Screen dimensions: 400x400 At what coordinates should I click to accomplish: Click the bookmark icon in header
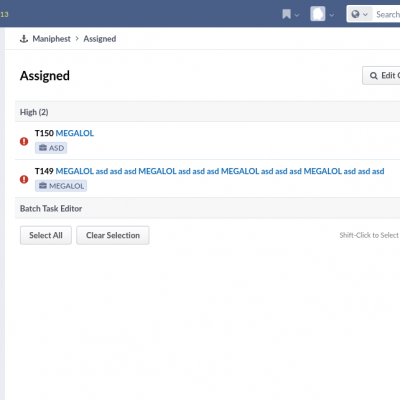point(286,14)
